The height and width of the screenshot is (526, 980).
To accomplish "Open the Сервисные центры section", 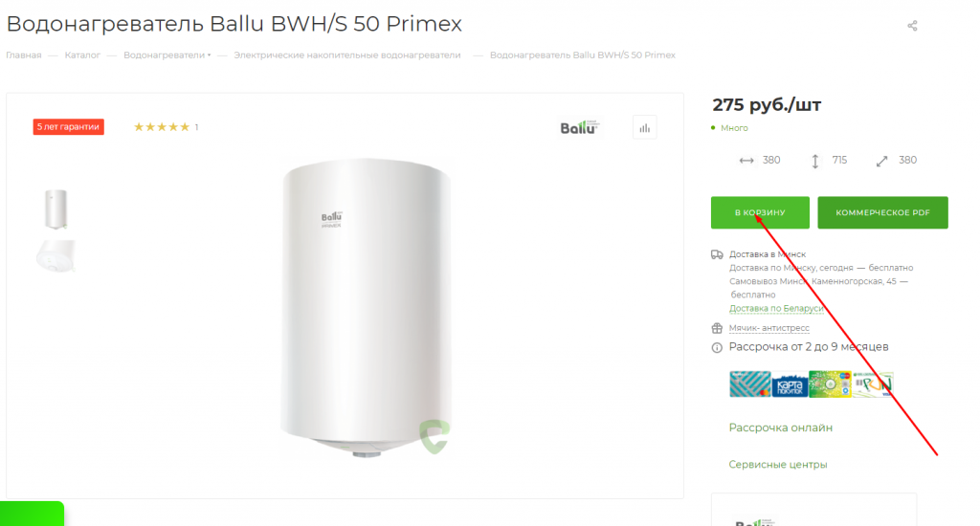I will point(777,464).
